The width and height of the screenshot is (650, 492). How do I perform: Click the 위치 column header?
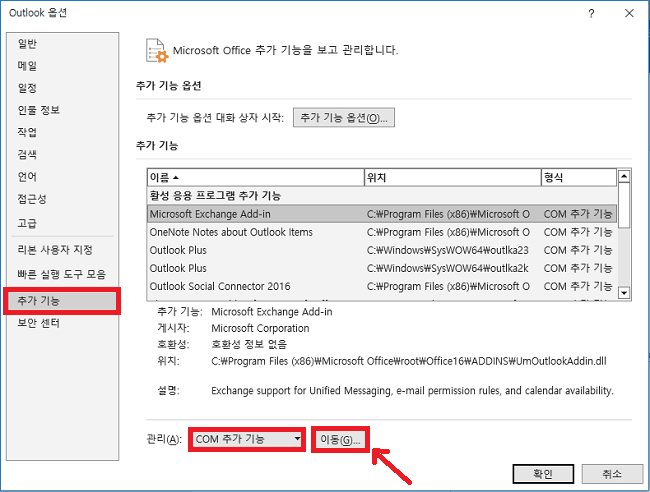(x=453, y=178)
